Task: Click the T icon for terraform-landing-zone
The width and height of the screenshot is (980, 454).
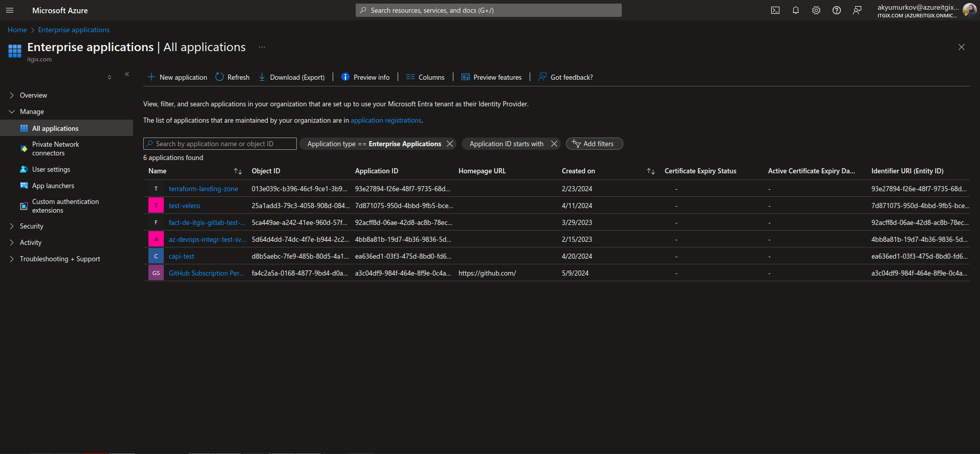Action: tap(156, 189)
